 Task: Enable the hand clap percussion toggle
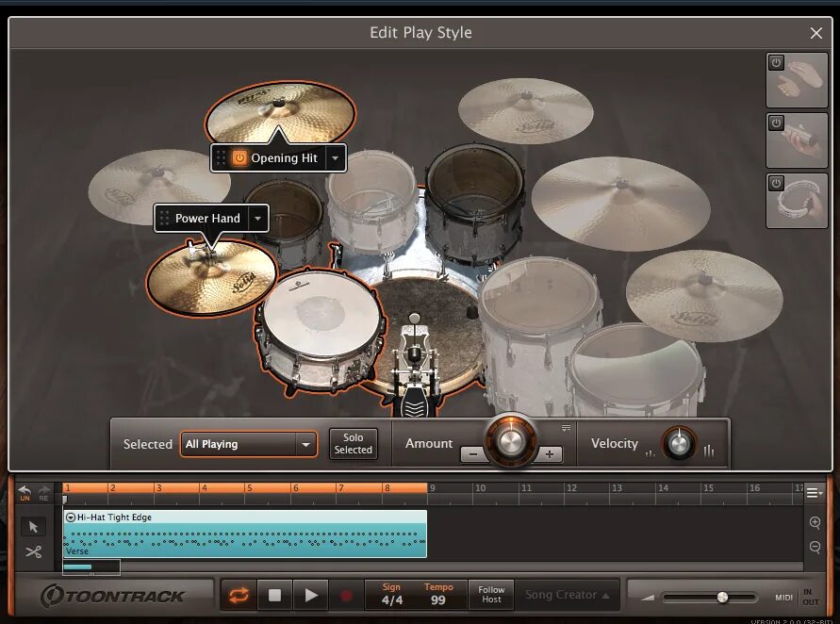776,64
